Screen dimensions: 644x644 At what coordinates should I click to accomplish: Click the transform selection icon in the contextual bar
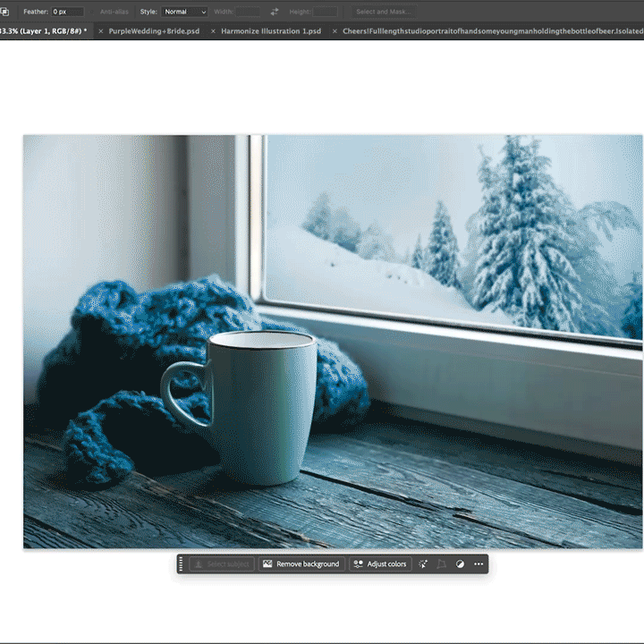(442, 563)
